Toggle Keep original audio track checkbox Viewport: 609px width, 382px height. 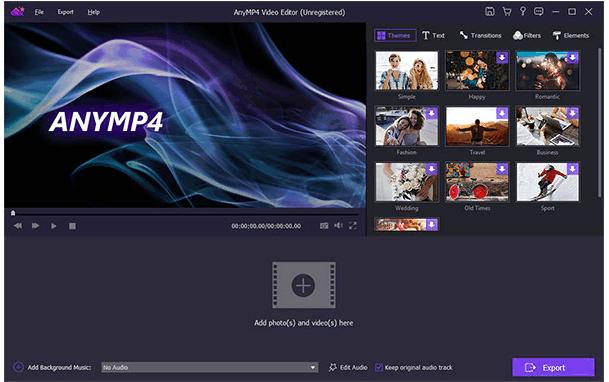pos(379,367)
